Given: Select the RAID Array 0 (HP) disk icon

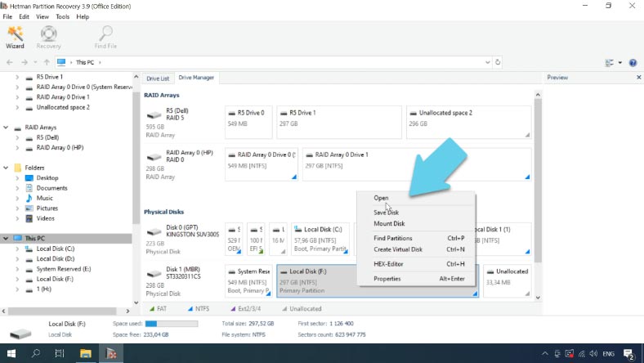Looking at the screenshot, I should pos(154,157).
